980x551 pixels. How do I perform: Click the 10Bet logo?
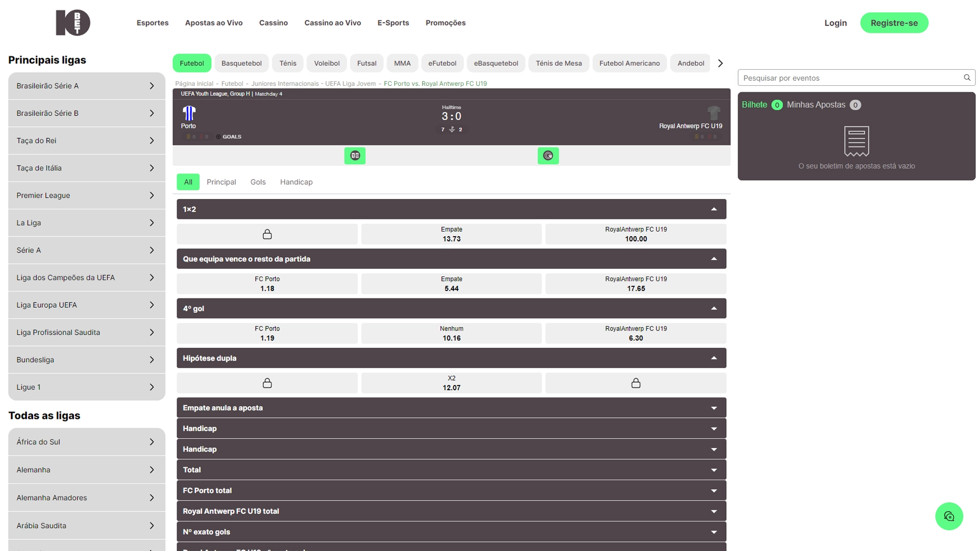coord(73,22)
